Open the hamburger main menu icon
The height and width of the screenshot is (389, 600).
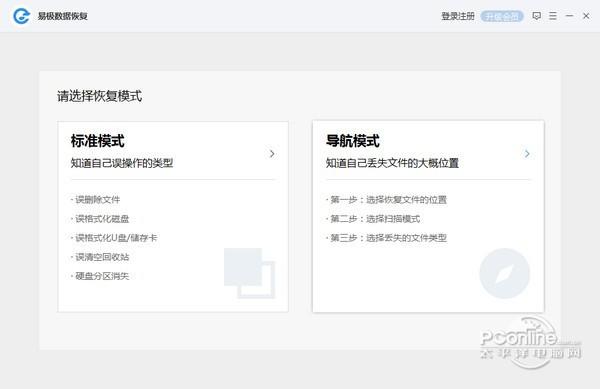pyautogui.click(x=553, y=16)
